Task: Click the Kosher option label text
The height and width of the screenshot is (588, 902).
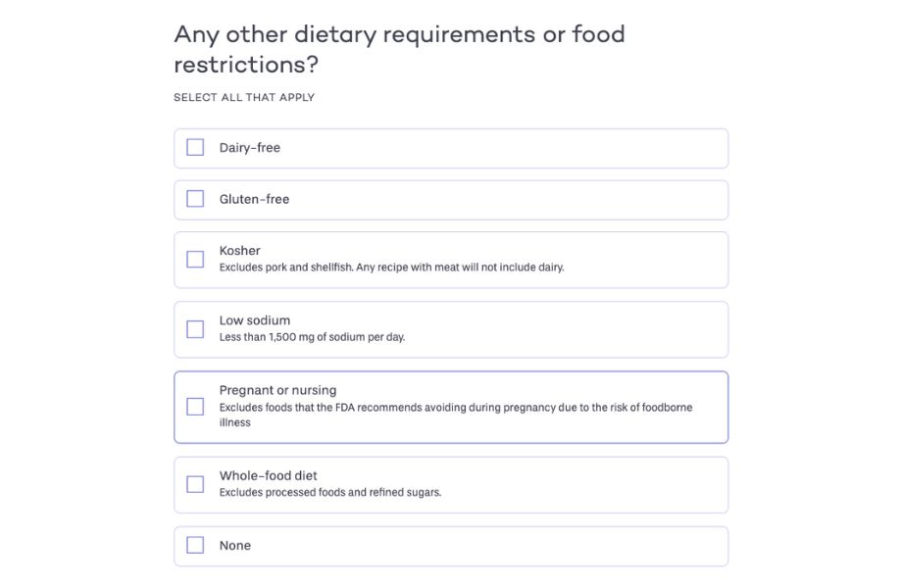Action: (239, 250)
